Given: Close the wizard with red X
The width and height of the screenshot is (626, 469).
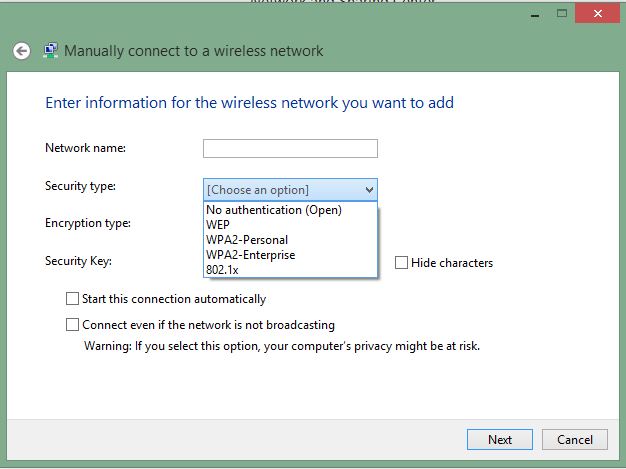Looking at the screenshot, I should [x=598, y=14].
